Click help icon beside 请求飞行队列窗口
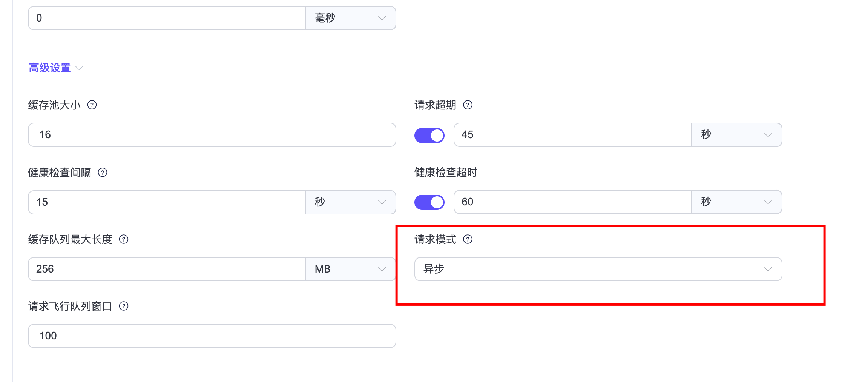The height and width of the screenshot is (382, 868). [x=124, y=306]
